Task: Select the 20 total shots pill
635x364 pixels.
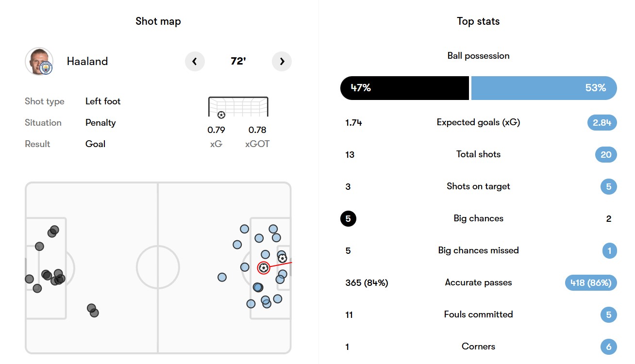Action: coord(606,154)
